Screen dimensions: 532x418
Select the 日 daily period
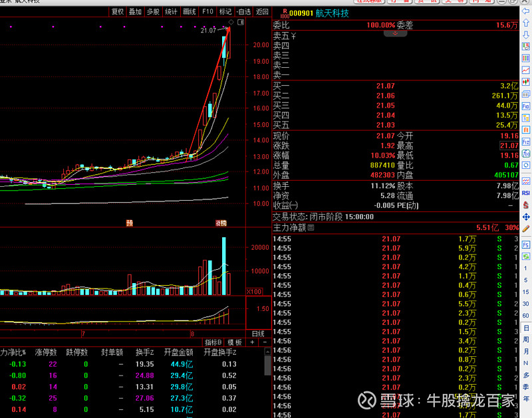525,328
